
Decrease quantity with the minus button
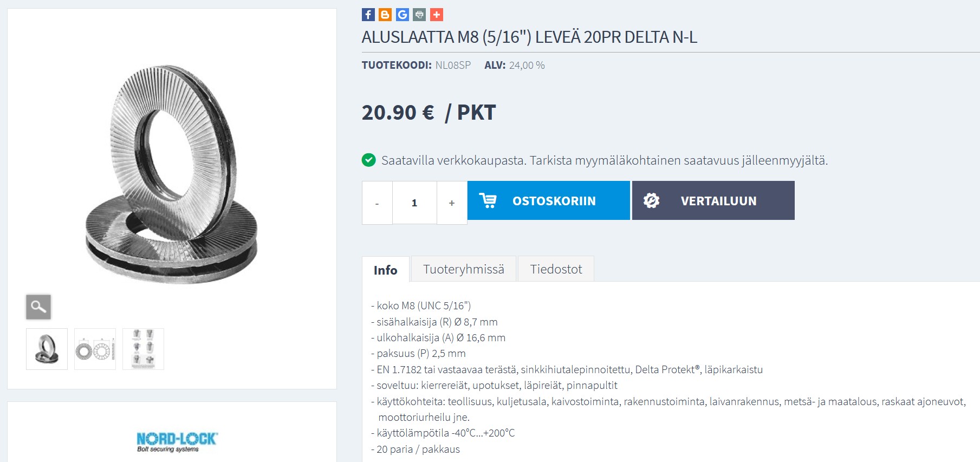377,203
